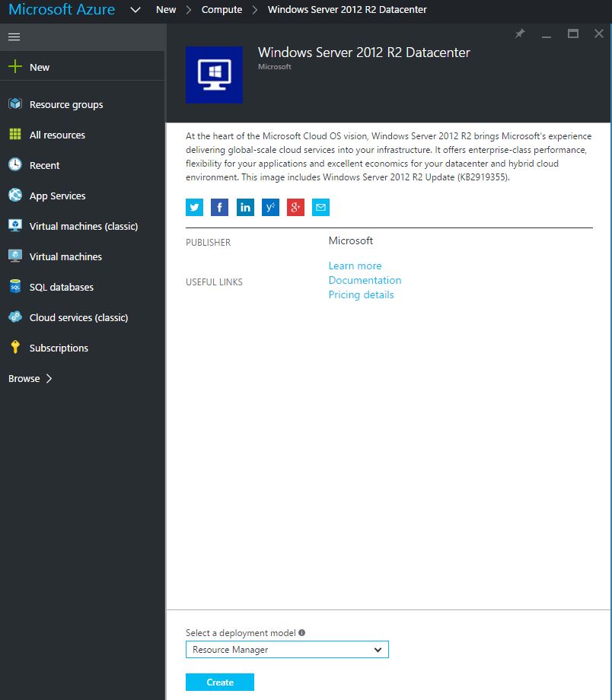Image resolution: width=612 pixels, height=700 pixels.
Task: Click the Virtual machines monitor icon
Action: tap(15, 256)
